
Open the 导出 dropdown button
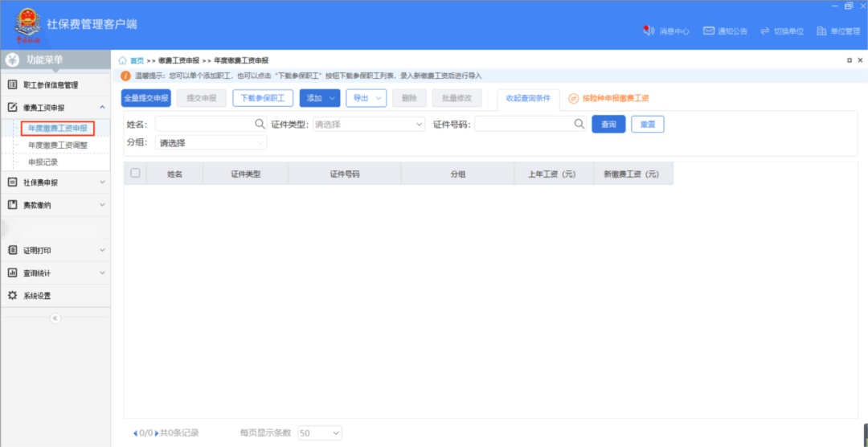coord(366,98)
